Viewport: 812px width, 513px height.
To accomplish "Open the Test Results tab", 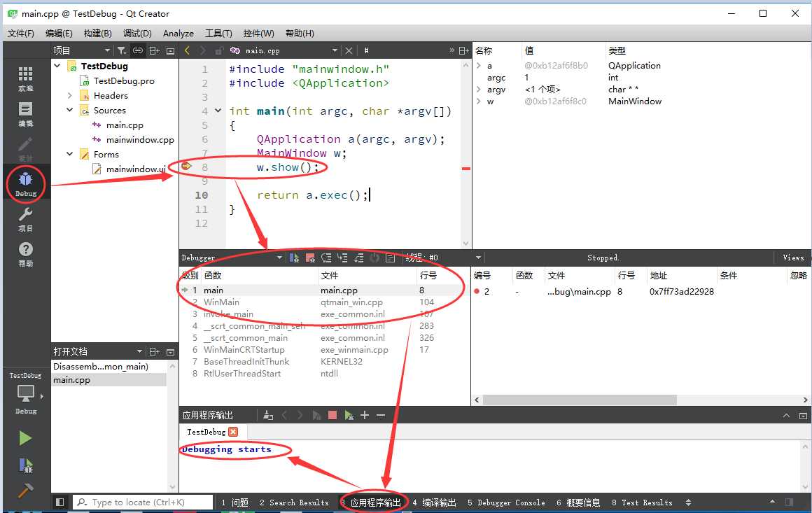I will [642, 502].
